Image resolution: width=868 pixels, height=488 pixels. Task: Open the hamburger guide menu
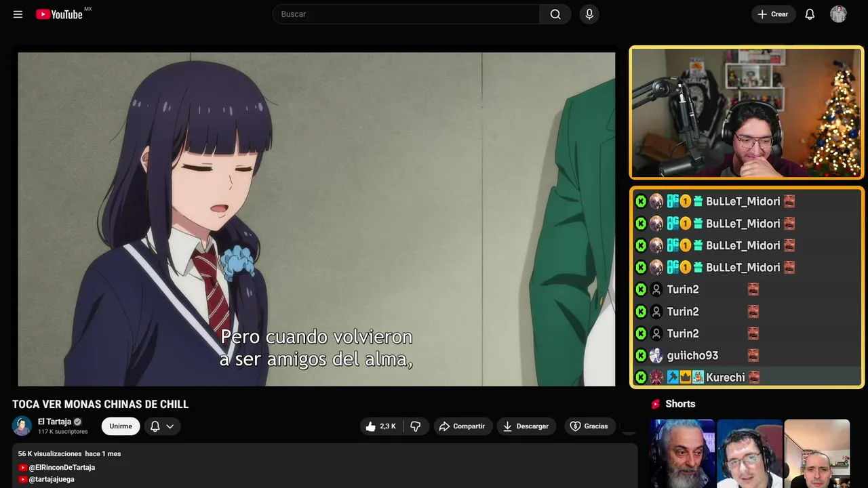pos(18,14)
